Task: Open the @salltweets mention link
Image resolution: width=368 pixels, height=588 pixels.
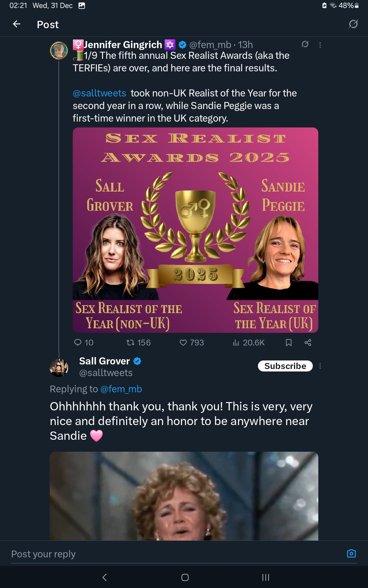Action: coord(99,93)
